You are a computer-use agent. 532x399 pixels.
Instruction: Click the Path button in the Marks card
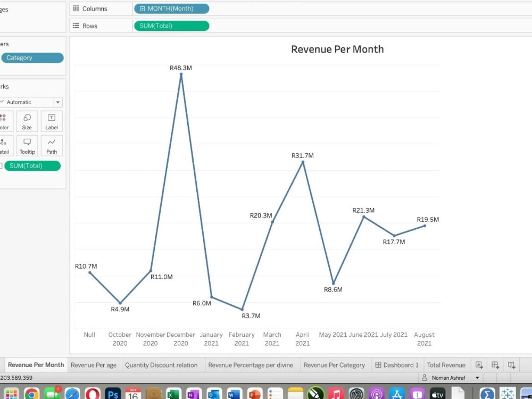51,145
